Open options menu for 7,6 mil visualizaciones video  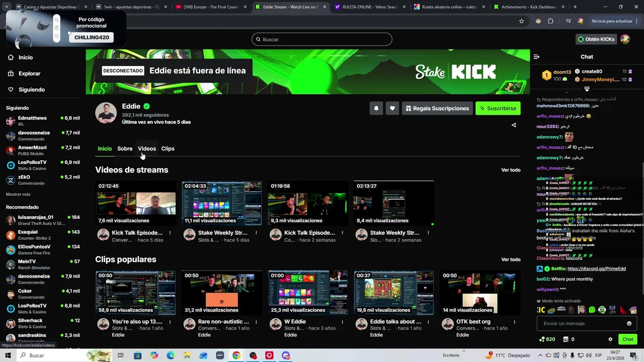[x=170, y=233]
